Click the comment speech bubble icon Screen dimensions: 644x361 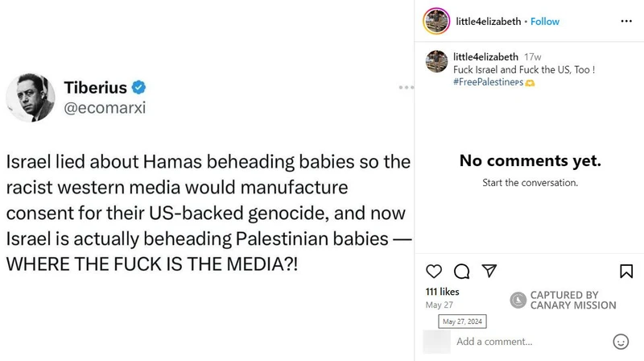[x=461, y=271]
